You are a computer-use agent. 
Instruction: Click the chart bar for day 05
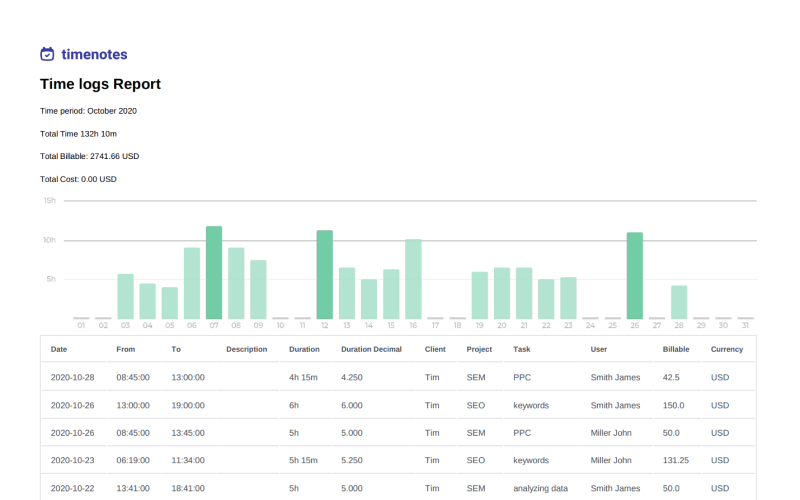pos(170,304)
